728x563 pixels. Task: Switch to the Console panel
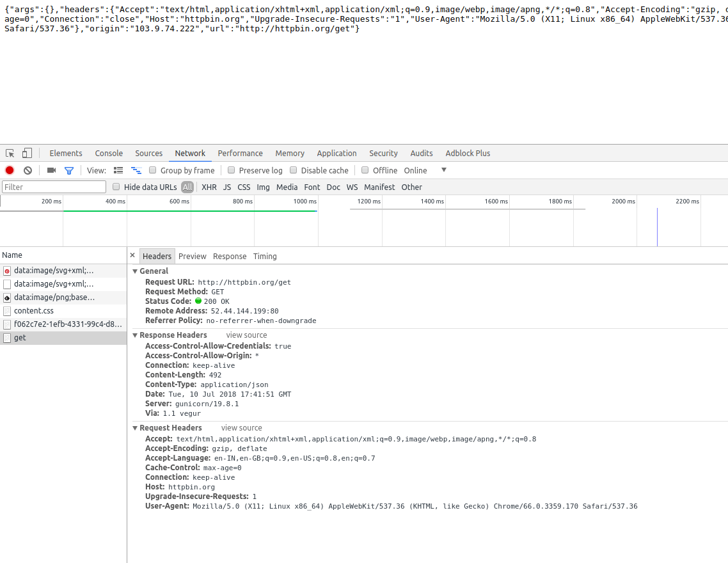click(108, 153)
